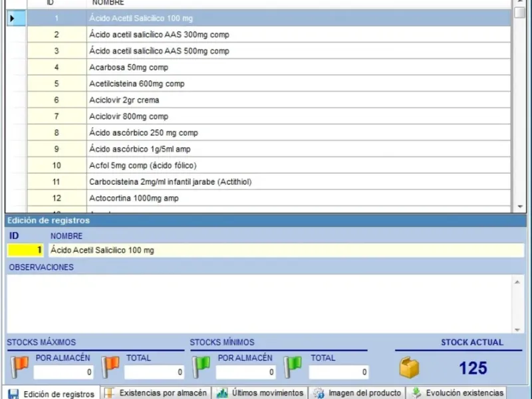Image resolution: width=532 pixels, height=399 pixels.
Task: Click the icon on Existencias por almacén tab
Action: pyautogui.click(x=109, y=393)
